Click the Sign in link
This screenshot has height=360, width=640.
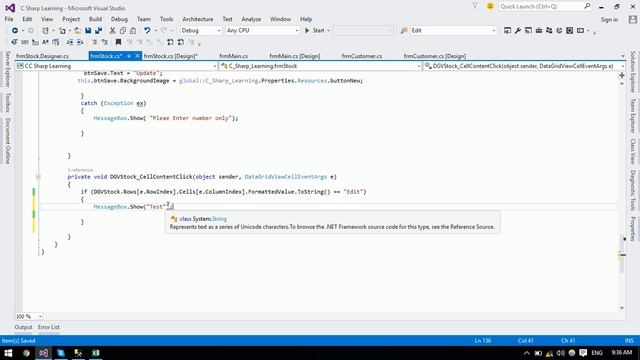(609, 20)
